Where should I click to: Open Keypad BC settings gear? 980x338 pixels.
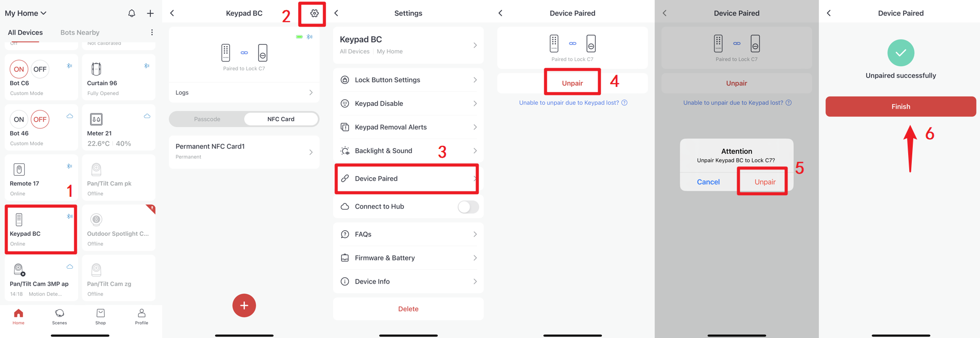[x=314, y=13]
